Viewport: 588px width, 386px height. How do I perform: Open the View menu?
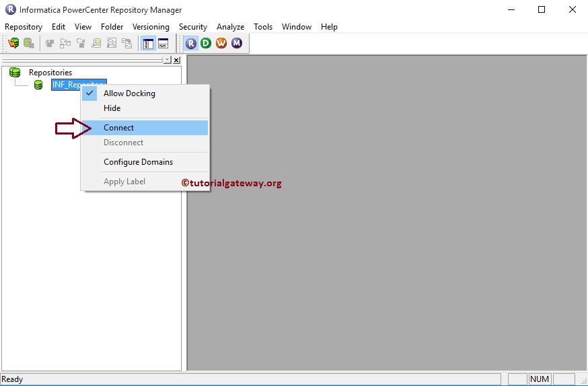(x=83, y=27)
